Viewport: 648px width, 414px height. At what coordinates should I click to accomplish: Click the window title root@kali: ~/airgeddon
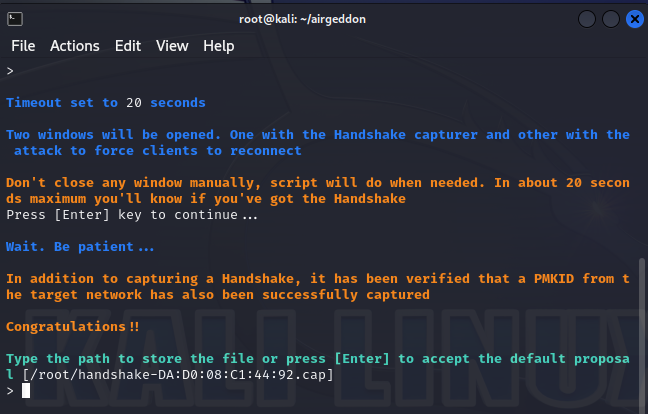point(324,18)
